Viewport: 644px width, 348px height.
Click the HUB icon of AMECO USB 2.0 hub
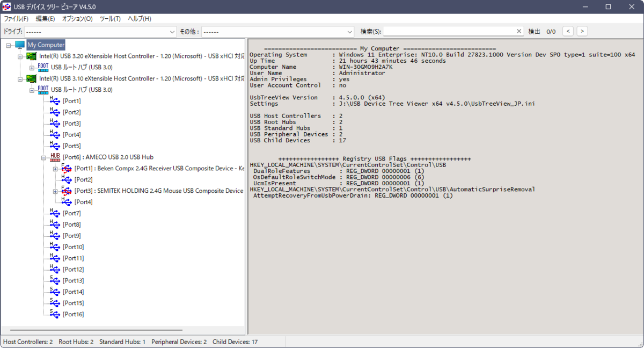pos(55,157)
